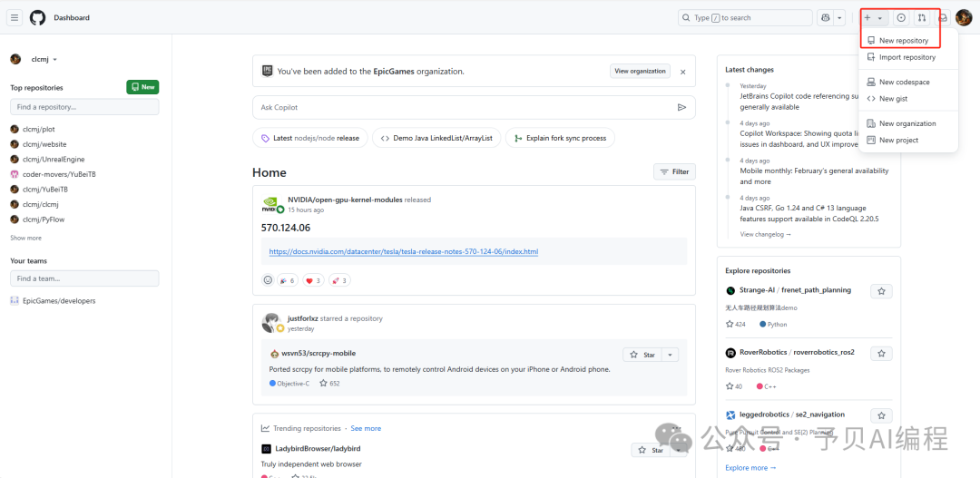
Task: Star the se2_navigation repository
Action: point(881,415)
